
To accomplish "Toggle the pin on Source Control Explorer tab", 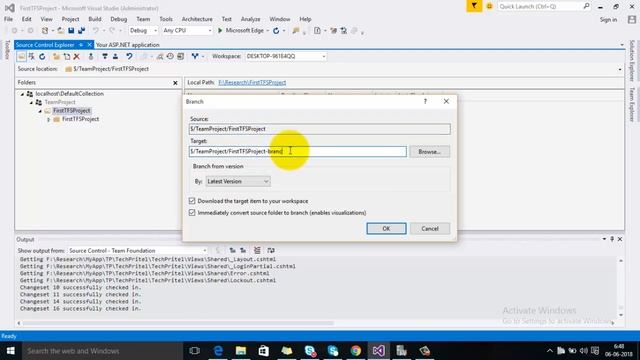I will point(81,45).
